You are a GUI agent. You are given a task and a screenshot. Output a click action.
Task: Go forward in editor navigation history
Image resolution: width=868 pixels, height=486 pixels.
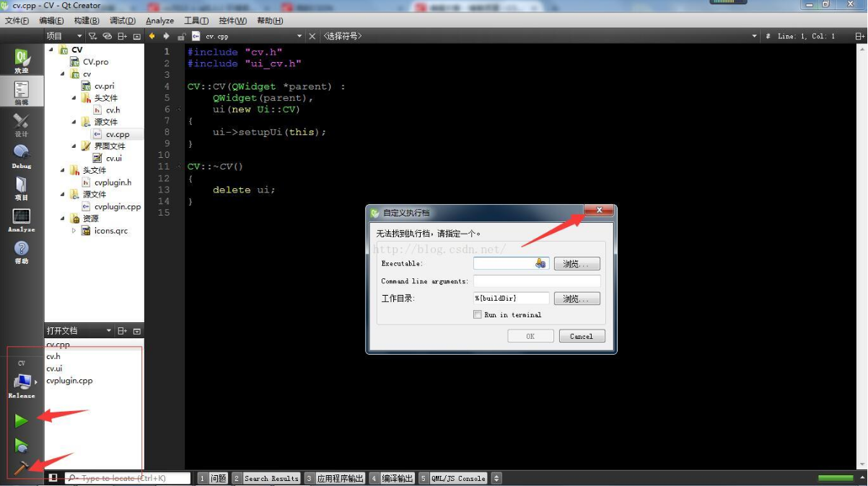point(166,36)
